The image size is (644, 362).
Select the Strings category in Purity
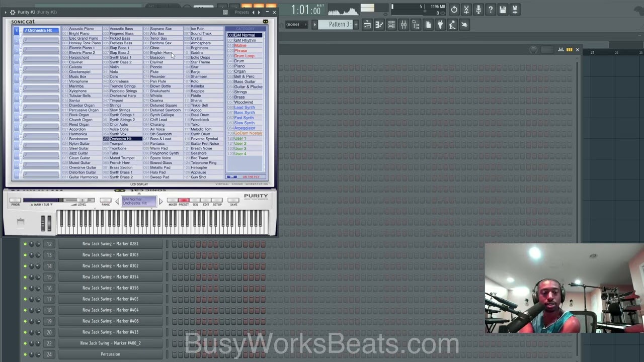pyautogui.click(x=240, y=92)
